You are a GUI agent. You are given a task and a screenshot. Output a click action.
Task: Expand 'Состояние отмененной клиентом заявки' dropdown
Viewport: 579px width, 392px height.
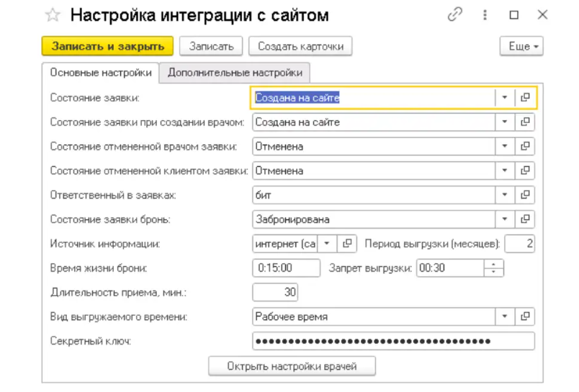tap(505, 170)
